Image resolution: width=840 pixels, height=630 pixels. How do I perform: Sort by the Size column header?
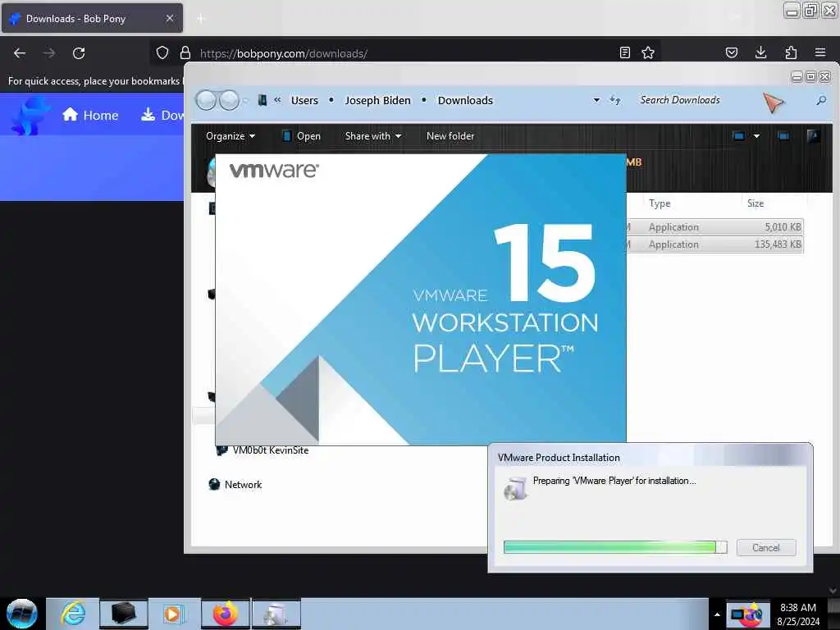pyautogui.click(x=756, y=203)
